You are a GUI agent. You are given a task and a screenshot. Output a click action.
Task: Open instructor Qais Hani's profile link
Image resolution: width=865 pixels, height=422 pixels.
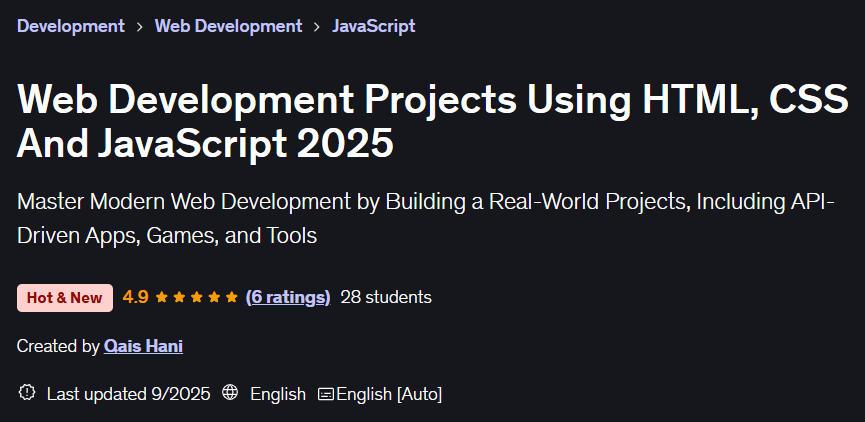pyautogui.click(x=143, y=346)
